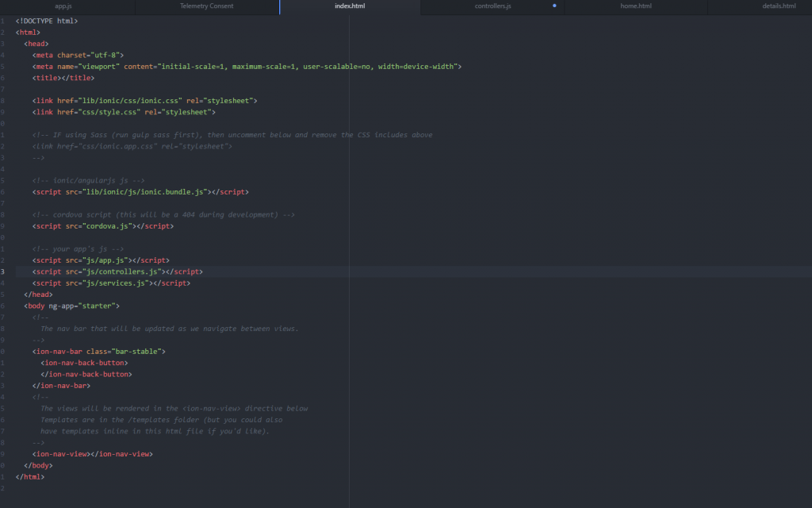Open the Telemetry Consent tab
This screenshot has height=508, width=812.
click(x=207, y=6)
